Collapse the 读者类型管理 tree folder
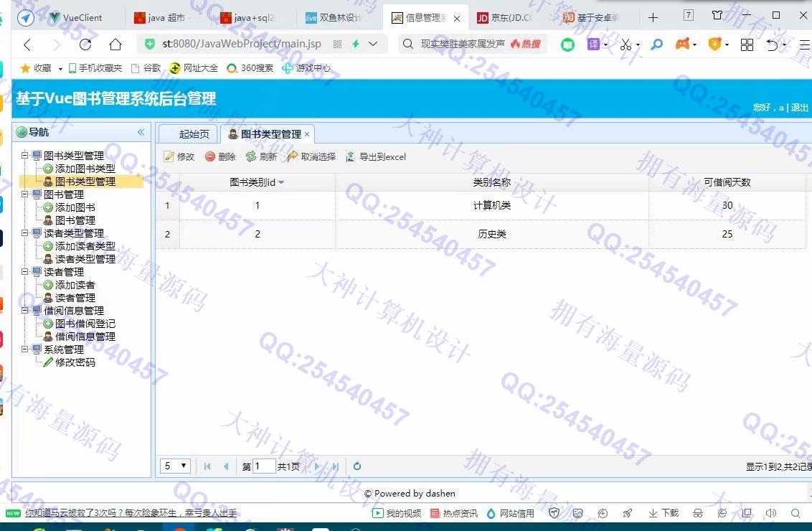This screenshot has height=531, width=812. point(24,232)
